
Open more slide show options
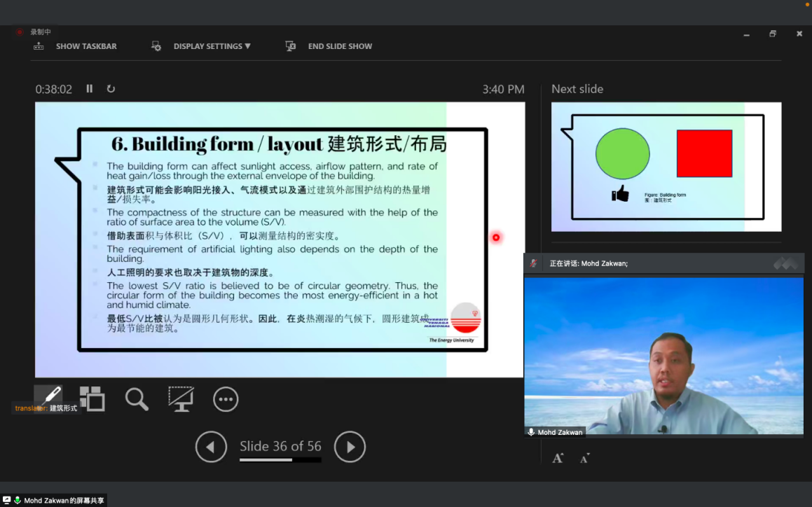tap(226, 398)
